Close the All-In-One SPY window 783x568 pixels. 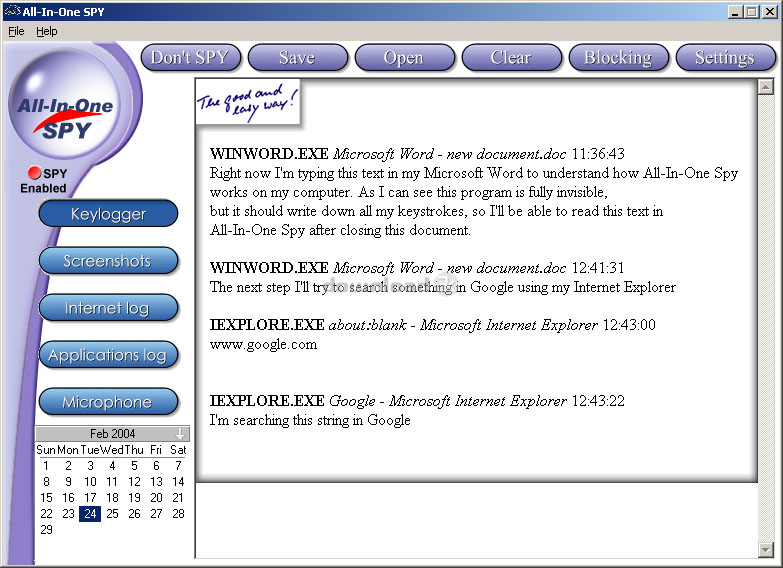tap(770, 11)
